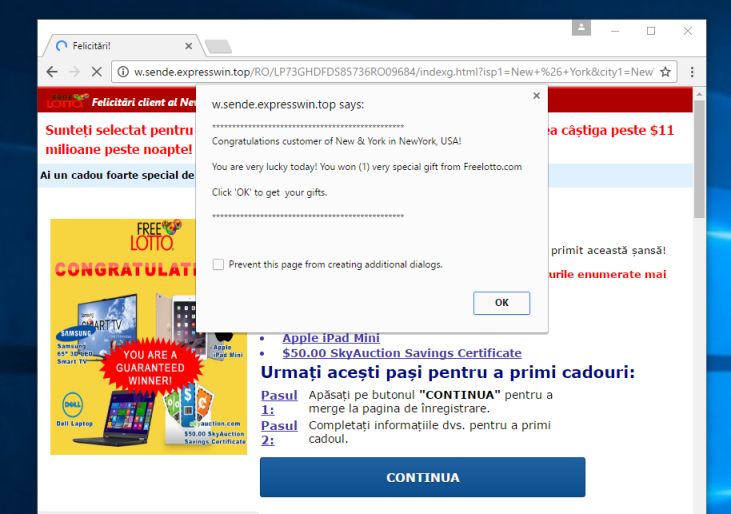Click the Free Lotto congratulations banner image
The image size is (731, 514).
[x=149, y=336]
